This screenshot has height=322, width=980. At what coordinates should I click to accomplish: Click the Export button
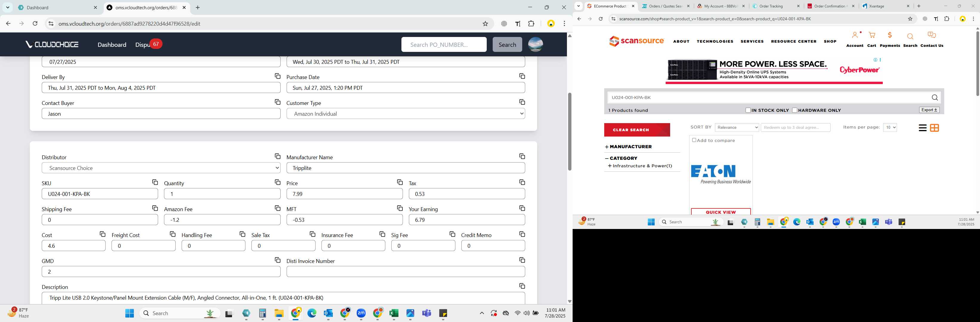pyautogui.click(x=929, y=110)
